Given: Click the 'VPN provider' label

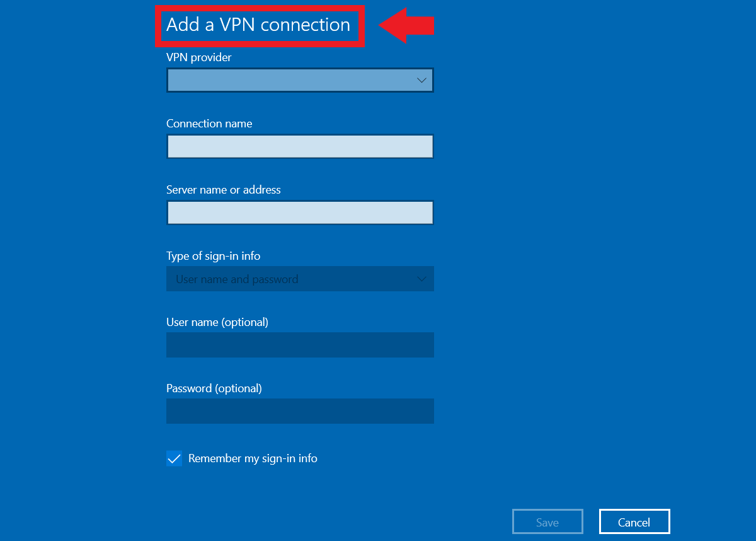Looking at the screenshot, I should [199, 57].
